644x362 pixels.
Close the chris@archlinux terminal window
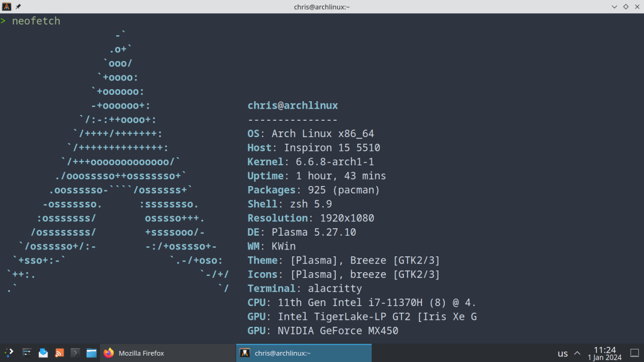637,6
